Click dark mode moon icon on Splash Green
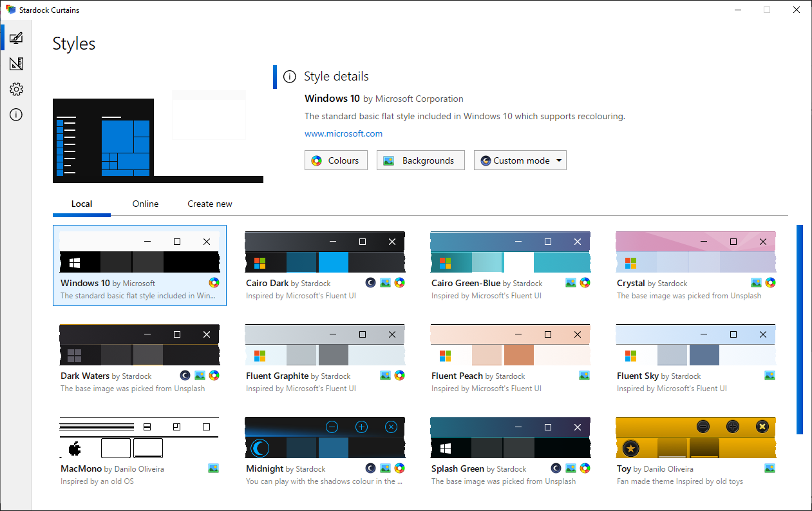The height and width of the screenshot is (511, 812). [556, 468]
